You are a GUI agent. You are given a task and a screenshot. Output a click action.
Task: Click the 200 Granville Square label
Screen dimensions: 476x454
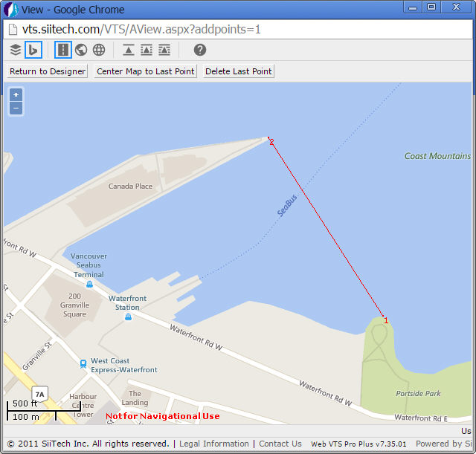[x=74, y=305]
